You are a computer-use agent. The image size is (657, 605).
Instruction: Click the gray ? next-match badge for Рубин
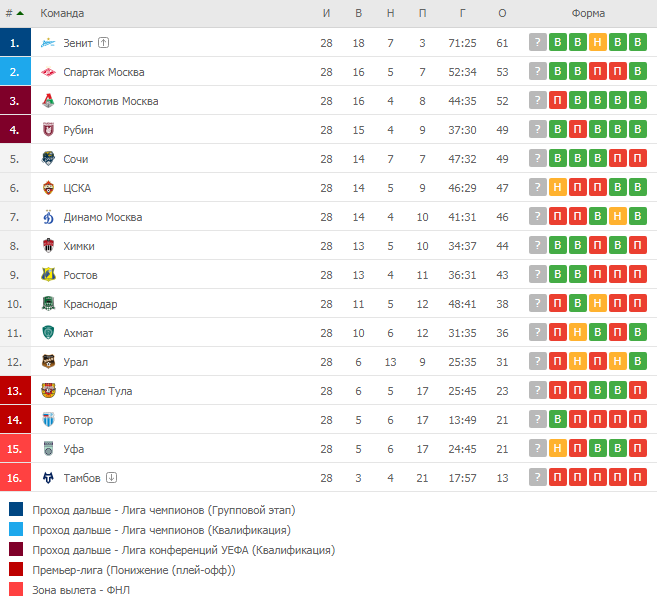pos(538,129)
